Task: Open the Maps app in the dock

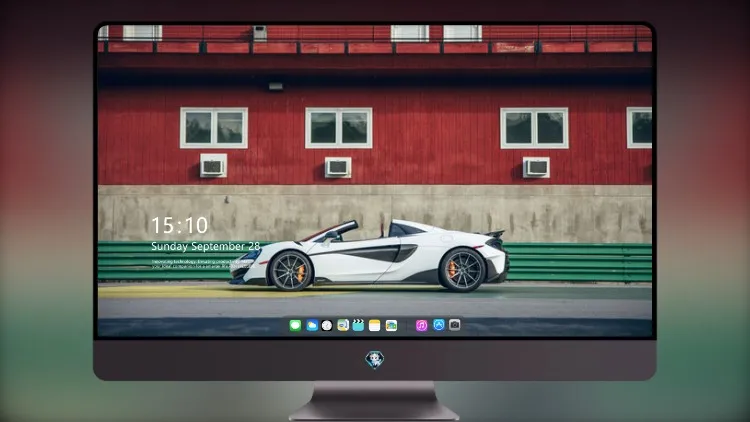Action: point(343,326)
